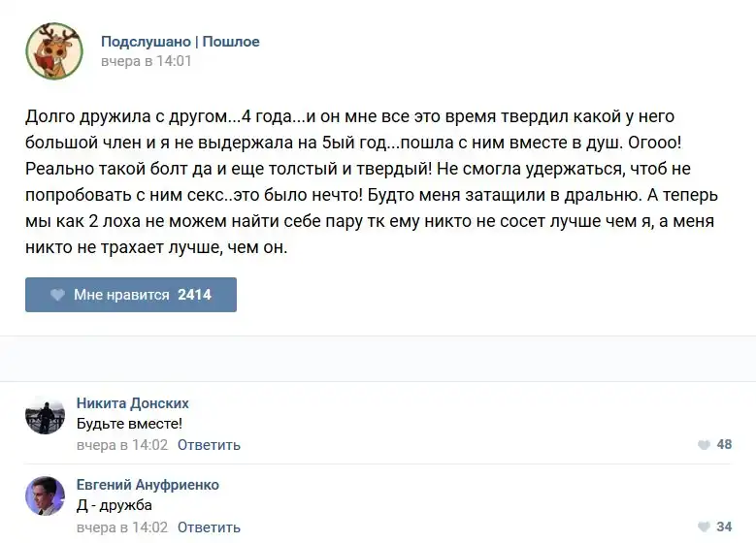Open Никита Донских's profile picture

coord(45,415)
